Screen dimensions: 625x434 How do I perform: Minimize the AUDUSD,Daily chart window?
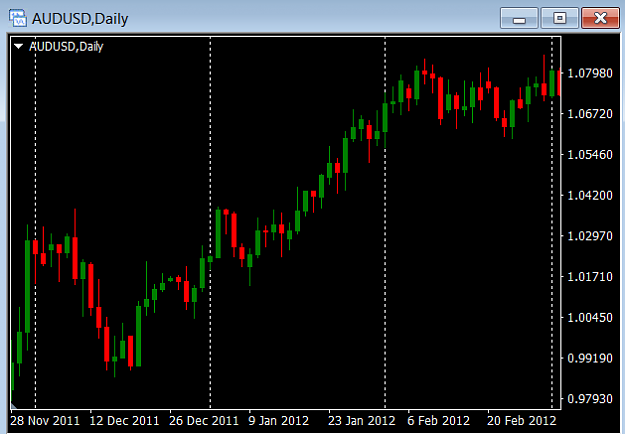click(x=519, y=18)
